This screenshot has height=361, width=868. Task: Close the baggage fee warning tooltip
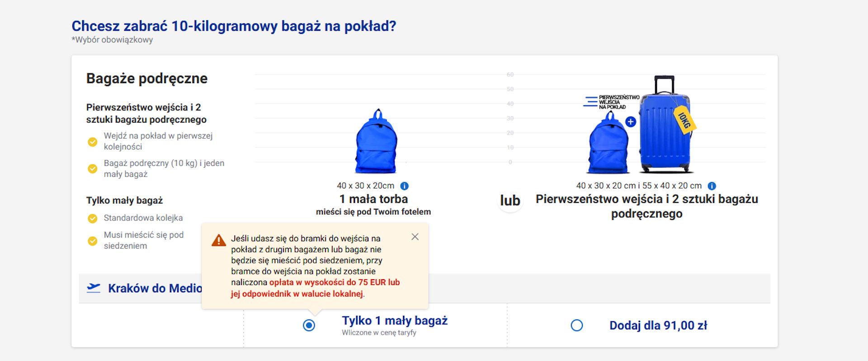(x=415, y=237)
